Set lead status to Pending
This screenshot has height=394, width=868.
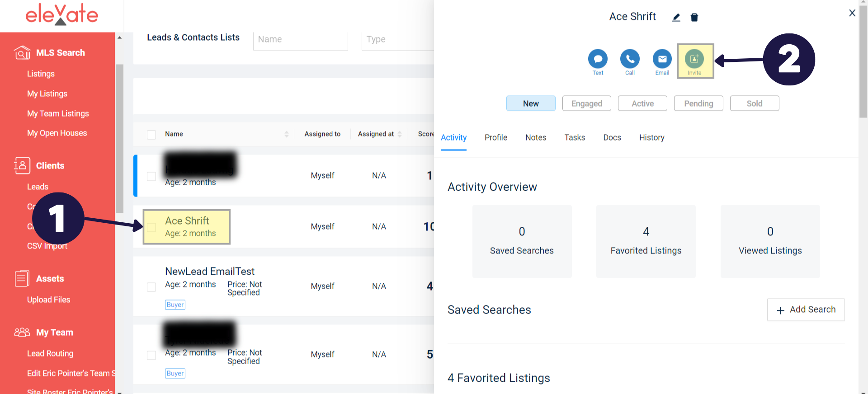[x=698, y=103]
